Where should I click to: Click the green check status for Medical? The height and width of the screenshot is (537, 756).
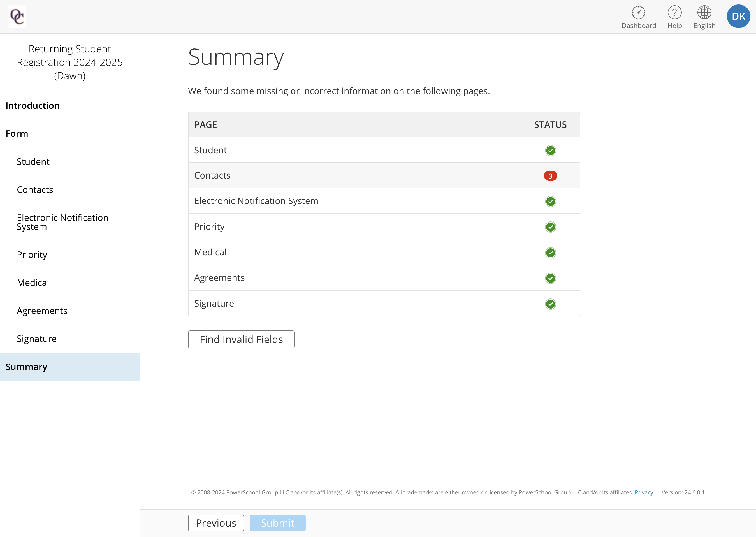tap(550, 253)
